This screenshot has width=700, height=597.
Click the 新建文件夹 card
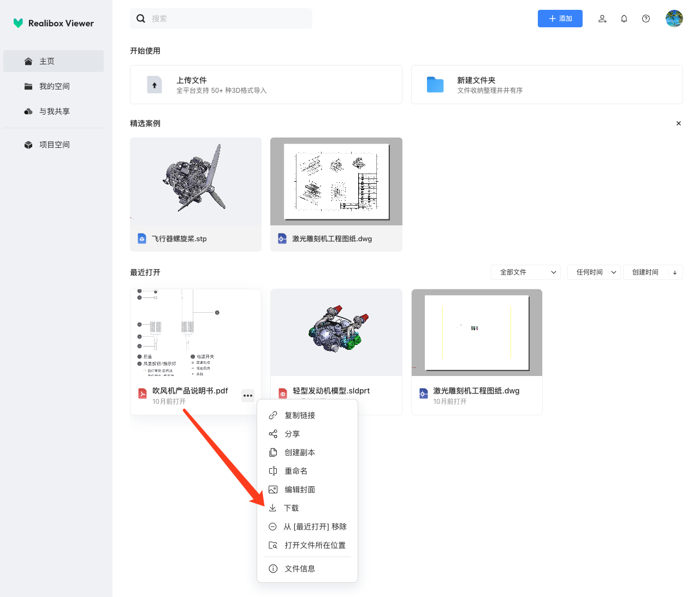point(547,85)
